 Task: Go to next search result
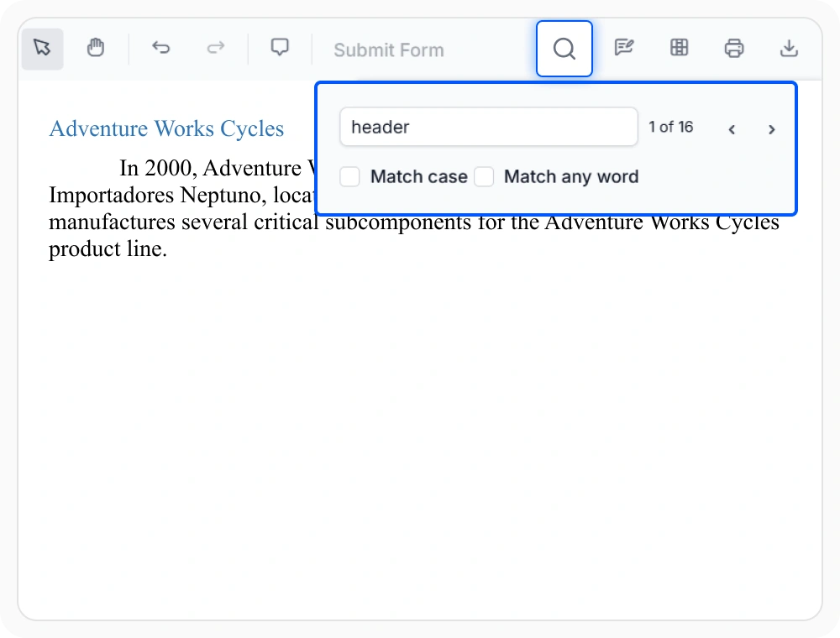pos(771,129)
